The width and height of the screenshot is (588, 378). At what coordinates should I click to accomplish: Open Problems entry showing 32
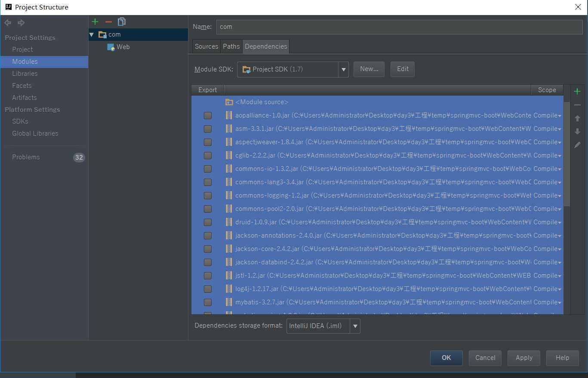tap(44, 157)
